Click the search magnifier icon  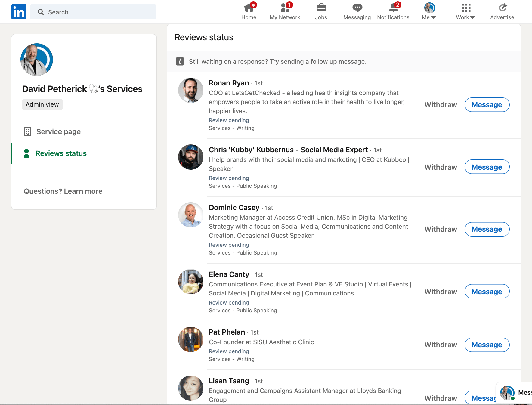click(41, 12)
